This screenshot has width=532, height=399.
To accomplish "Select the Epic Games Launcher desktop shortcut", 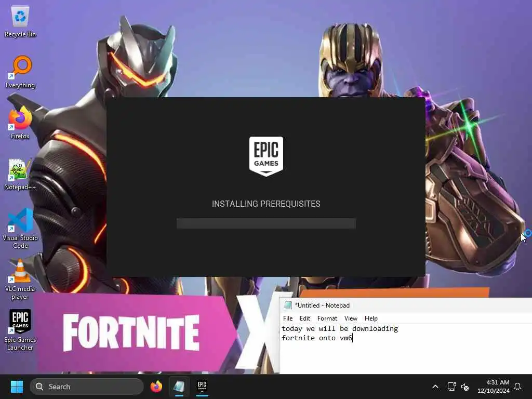I will click(20, 330).
